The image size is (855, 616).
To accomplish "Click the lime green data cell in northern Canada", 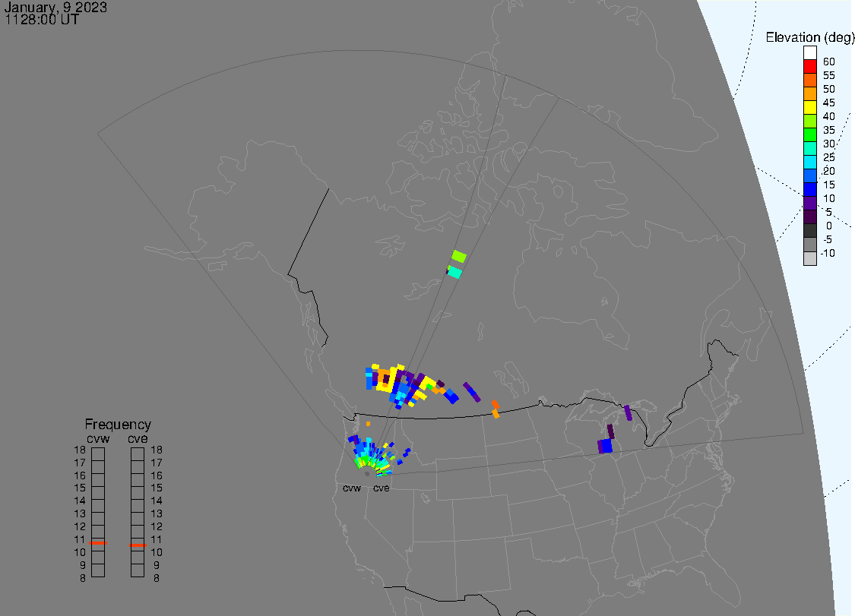I will coord(459,256).
